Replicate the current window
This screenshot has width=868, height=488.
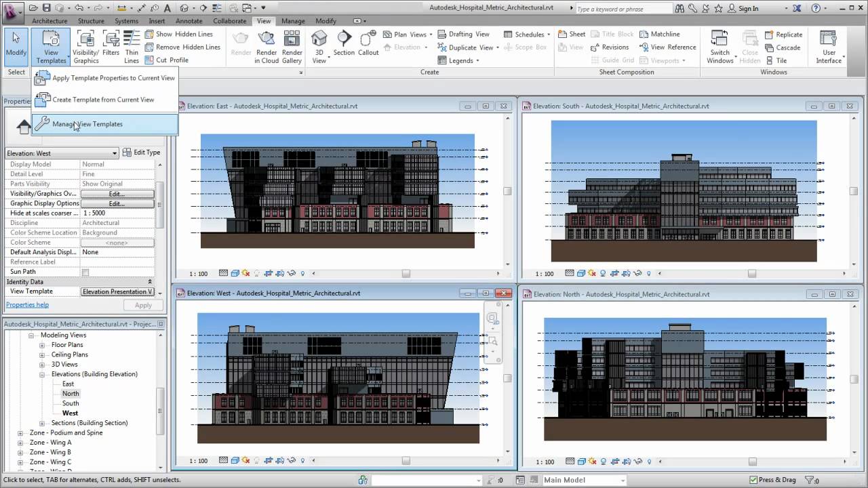click(783, 35)
